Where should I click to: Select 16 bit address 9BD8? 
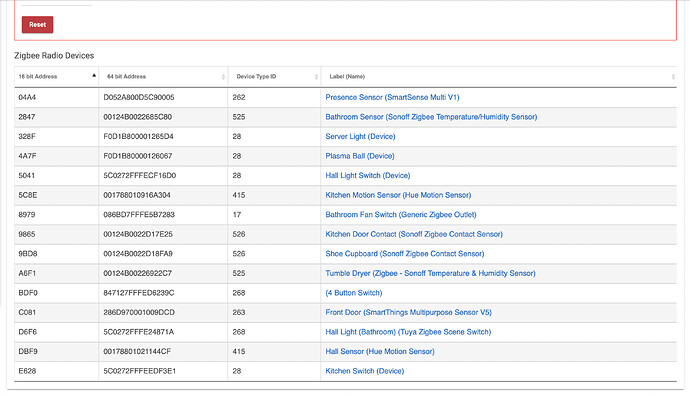(x=27, y=254)
